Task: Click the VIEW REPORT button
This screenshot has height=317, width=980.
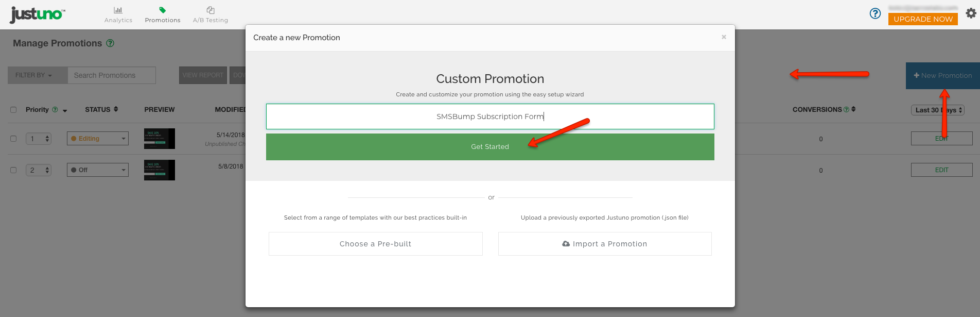Action: [203, 75]
